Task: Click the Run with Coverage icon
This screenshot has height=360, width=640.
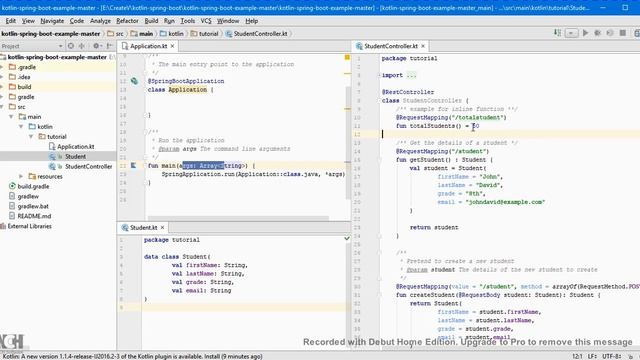Action: [x=610, y=33]
